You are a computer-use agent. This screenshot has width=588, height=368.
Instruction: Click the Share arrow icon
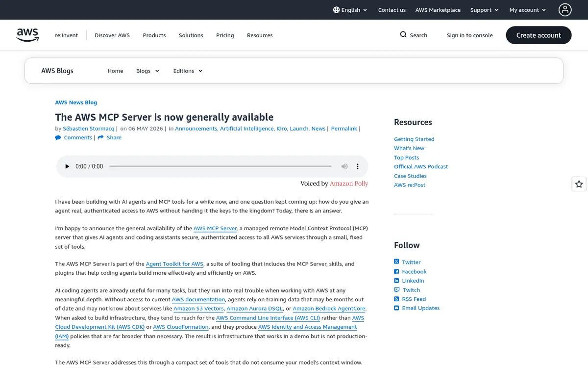[100, 138]
